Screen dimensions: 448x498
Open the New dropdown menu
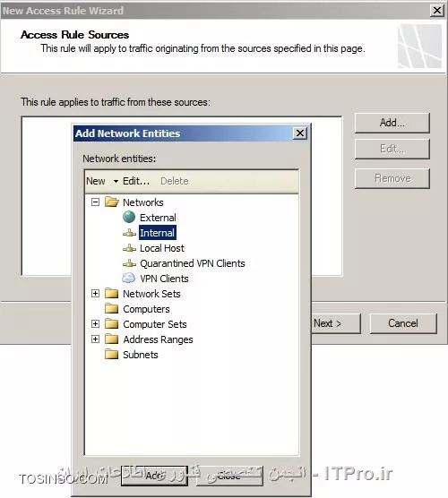click(x=102, y=181)
